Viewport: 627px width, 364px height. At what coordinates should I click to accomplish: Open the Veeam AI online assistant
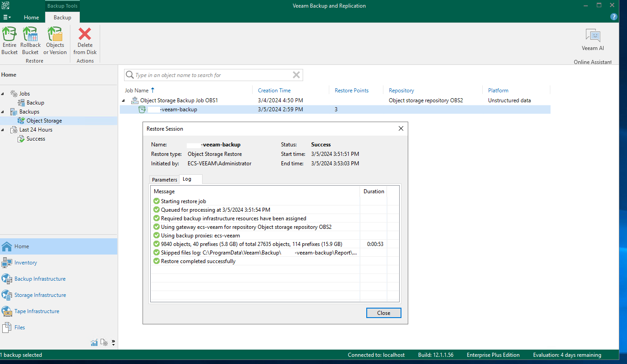click(x=593, y=40)
